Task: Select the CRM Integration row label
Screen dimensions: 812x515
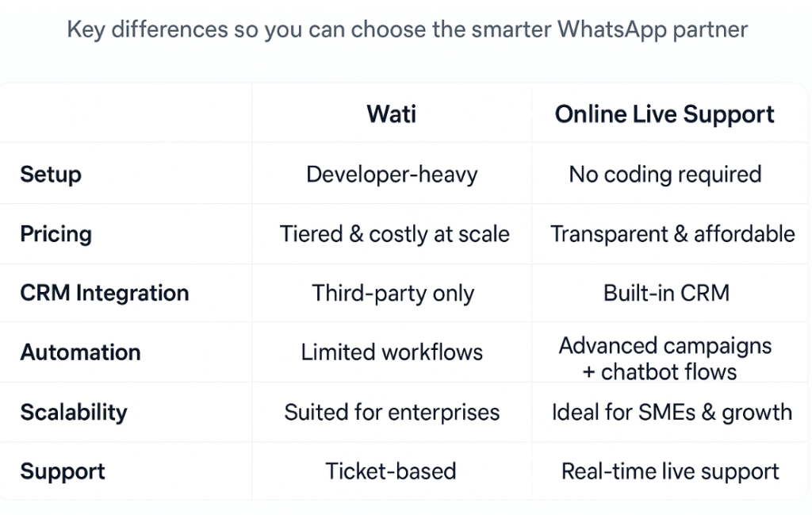Action: 105,293
